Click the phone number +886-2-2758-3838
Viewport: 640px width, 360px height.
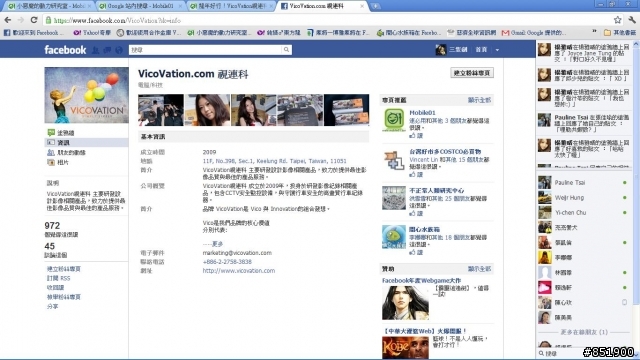tap(227, 262)
